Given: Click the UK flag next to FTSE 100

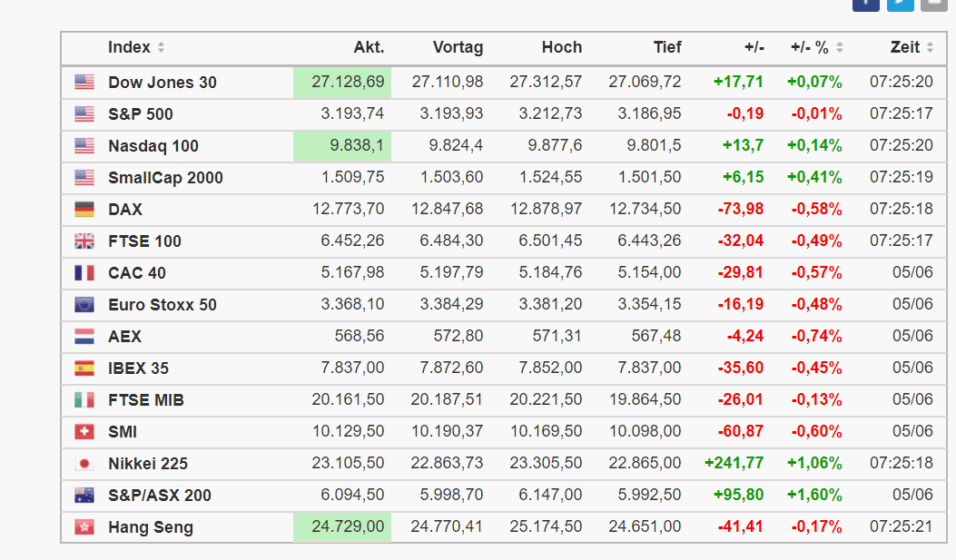Looking at the screenshot, I should [84, 241].
